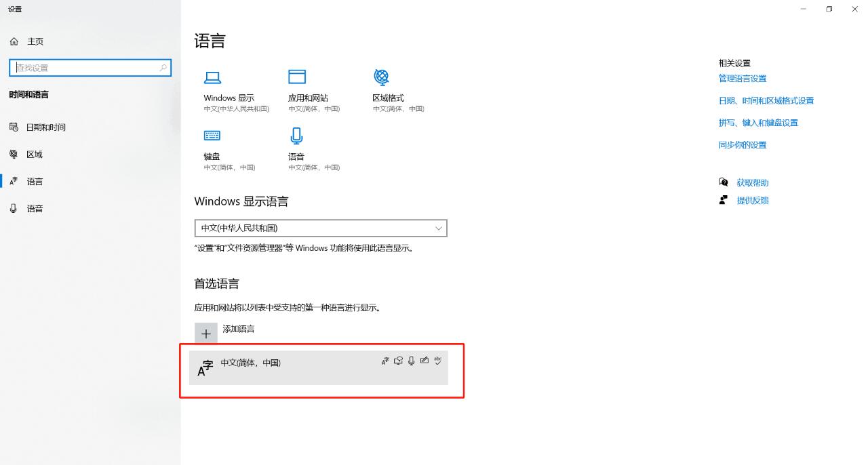The width and height of the screenshot is (868, 465).
Task: Open 日期、时间和区域格式设置 link
Action: coord(766,101)
